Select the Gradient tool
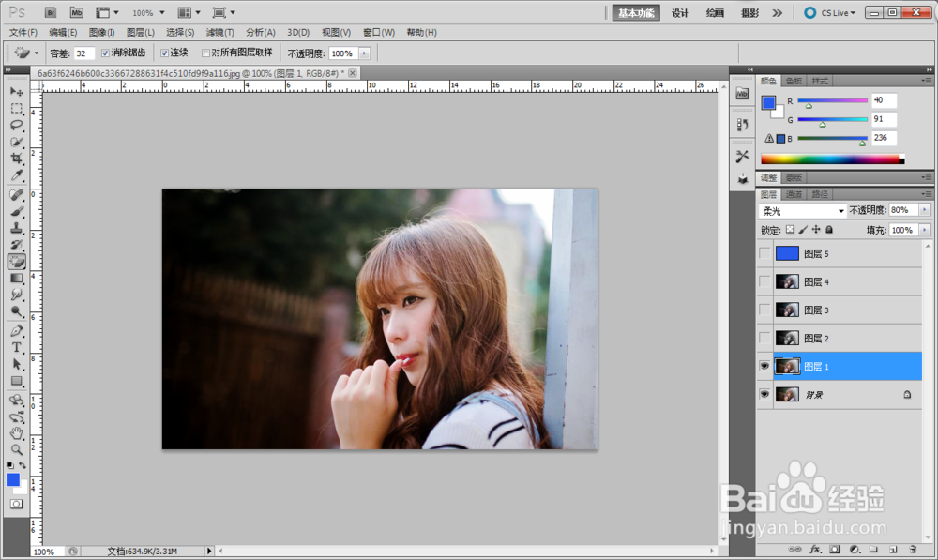This screenshot has width=938, height=560. [16, 279]
